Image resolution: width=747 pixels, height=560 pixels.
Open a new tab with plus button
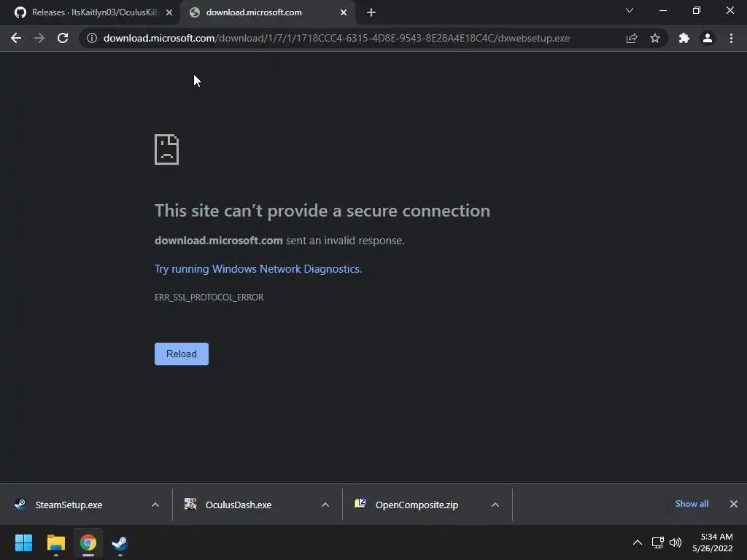coord(371,12)
